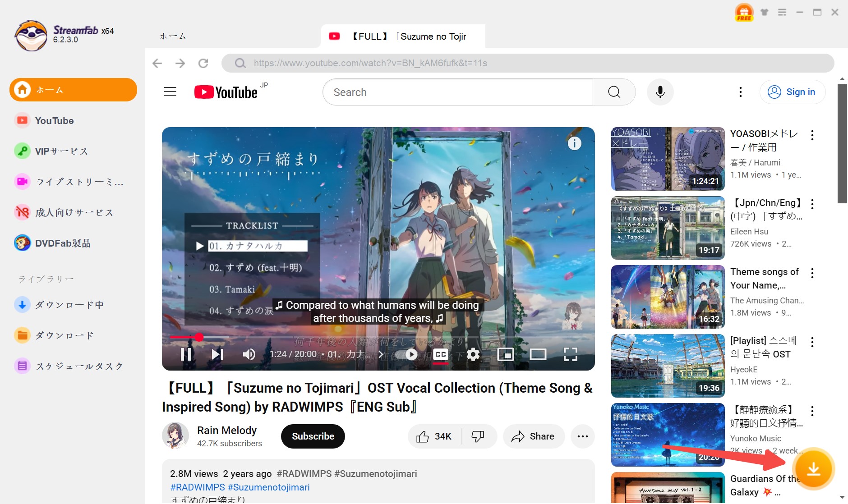Switch to miniplayer

[505, 354]
